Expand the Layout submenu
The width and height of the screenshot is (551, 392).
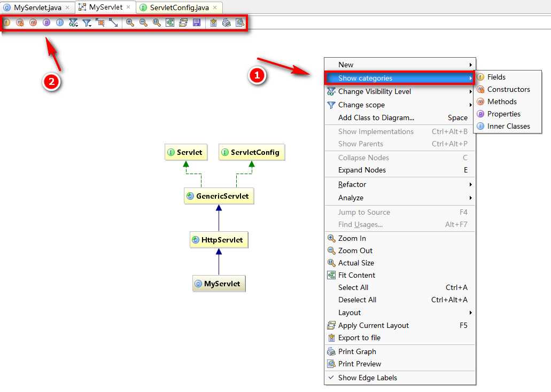(400, 312)
